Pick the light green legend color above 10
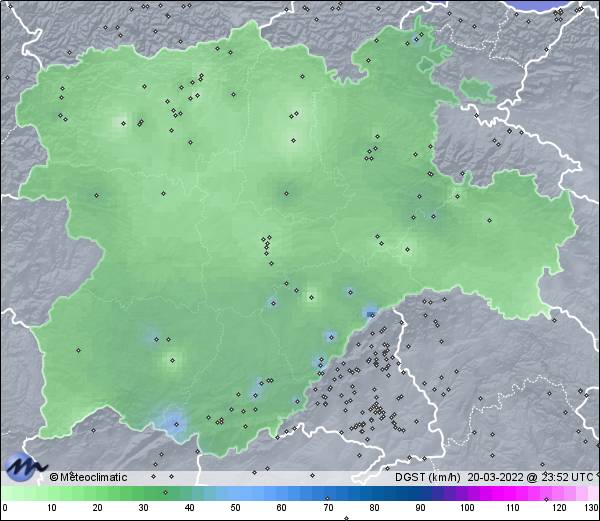This screenshot has width=600, height=521. [52, 493]
